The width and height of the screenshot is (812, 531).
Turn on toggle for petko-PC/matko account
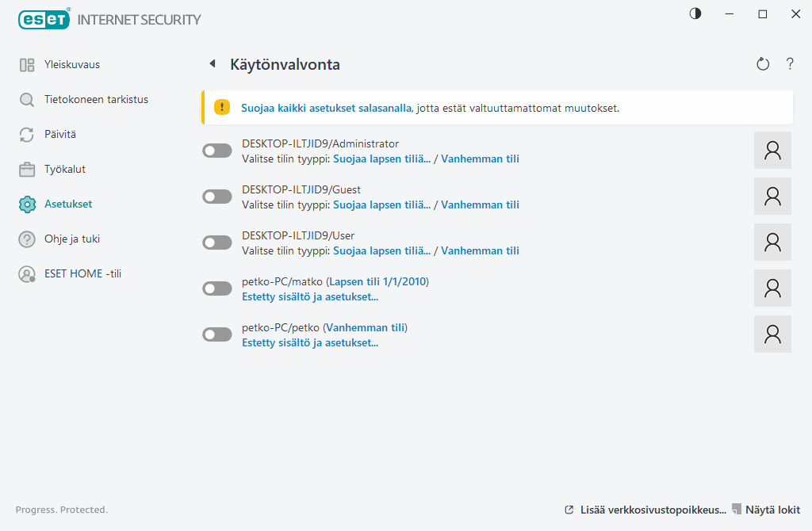[x=217, y=288]
